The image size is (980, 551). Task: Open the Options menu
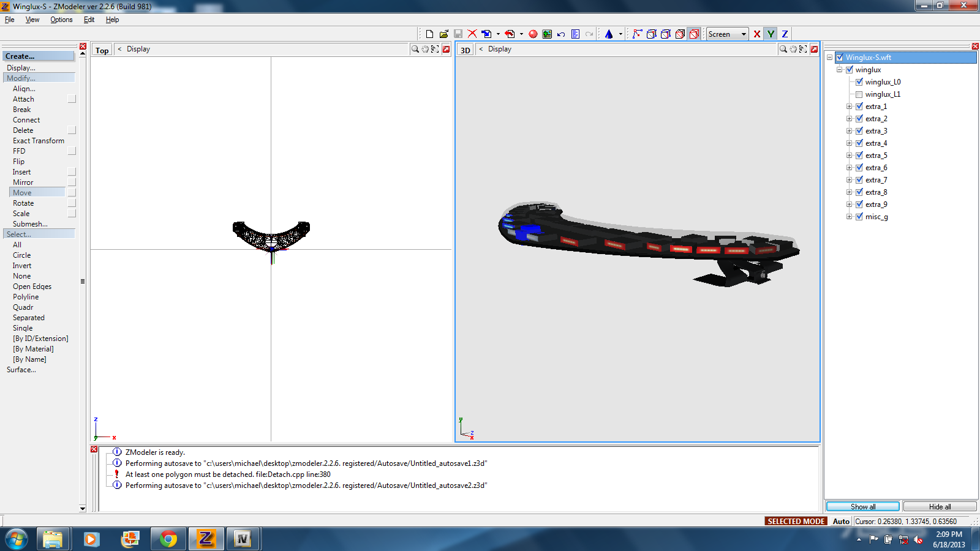coord(61,20)
